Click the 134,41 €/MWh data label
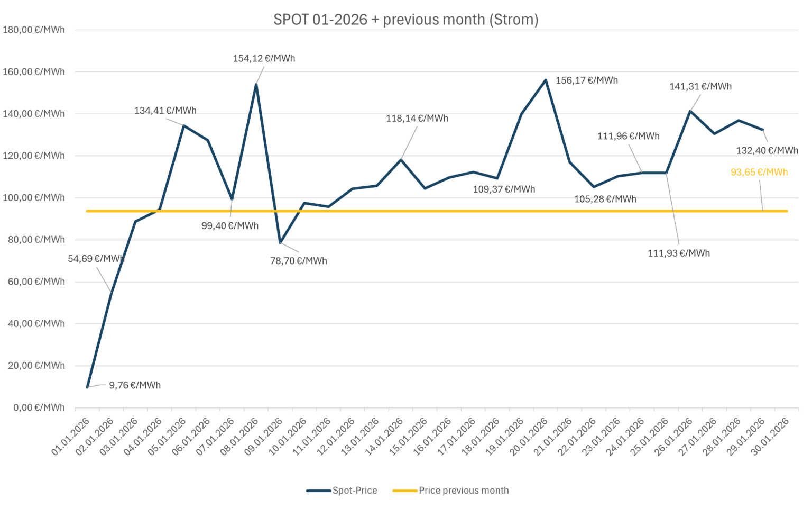The image size is (812, 508). coord(165,111)
